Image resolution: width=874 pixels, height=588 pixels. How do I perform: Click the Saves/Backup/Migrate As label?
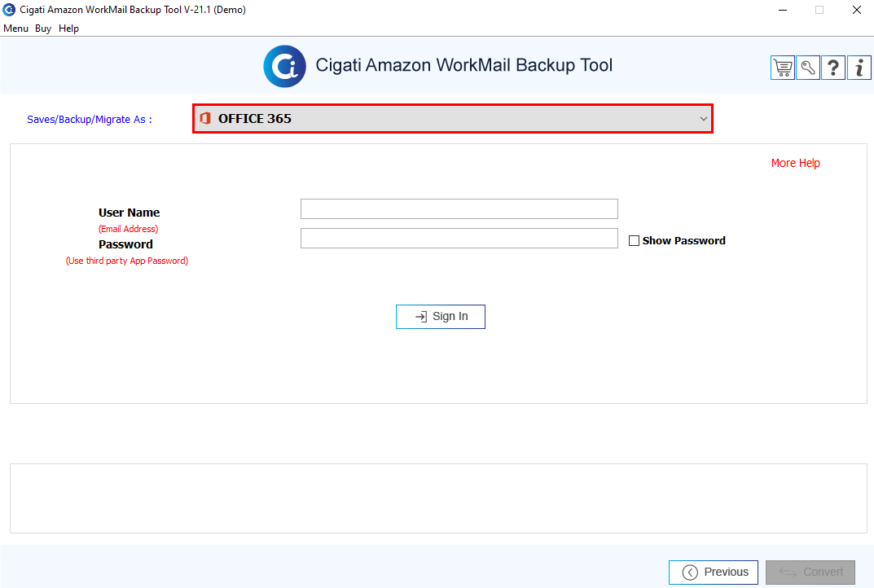pyautogui.click(x=89, y=119)
